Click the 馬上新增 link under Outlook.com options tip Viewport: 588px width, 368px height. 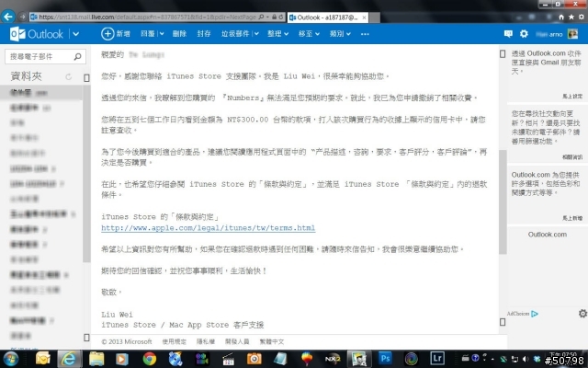point(572,218)
